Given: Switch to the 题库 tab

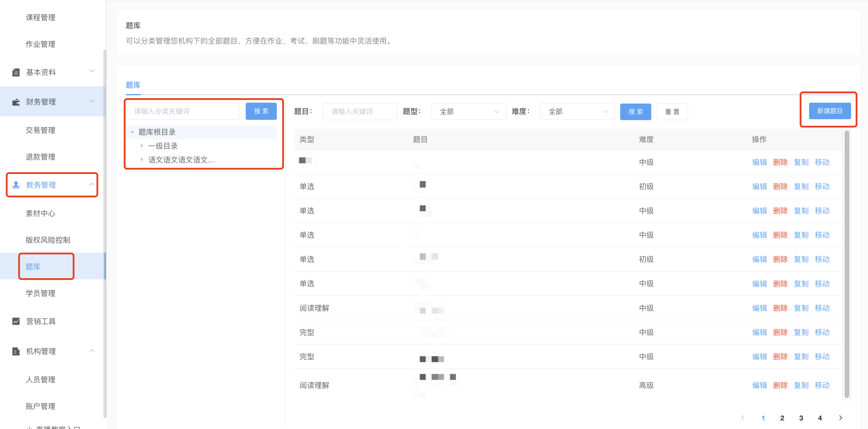Looking at the screenshot, I should tap(133, 85).
